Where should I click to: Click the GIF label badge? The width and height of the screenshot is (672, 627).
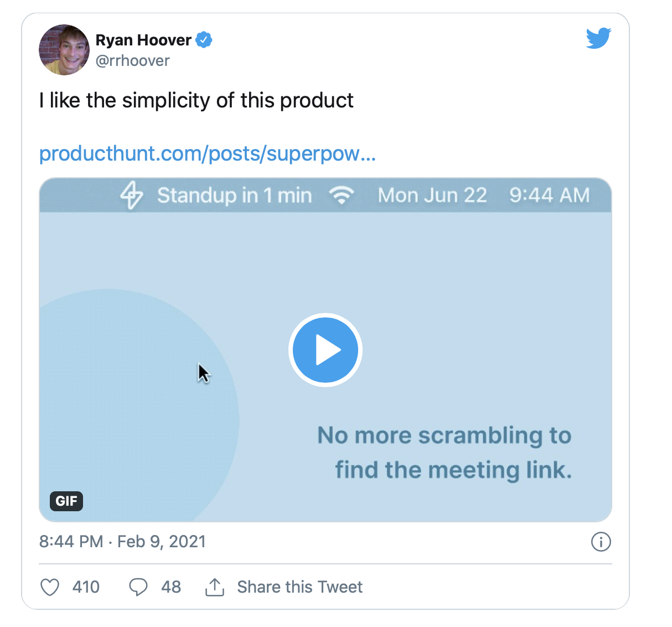66,501
